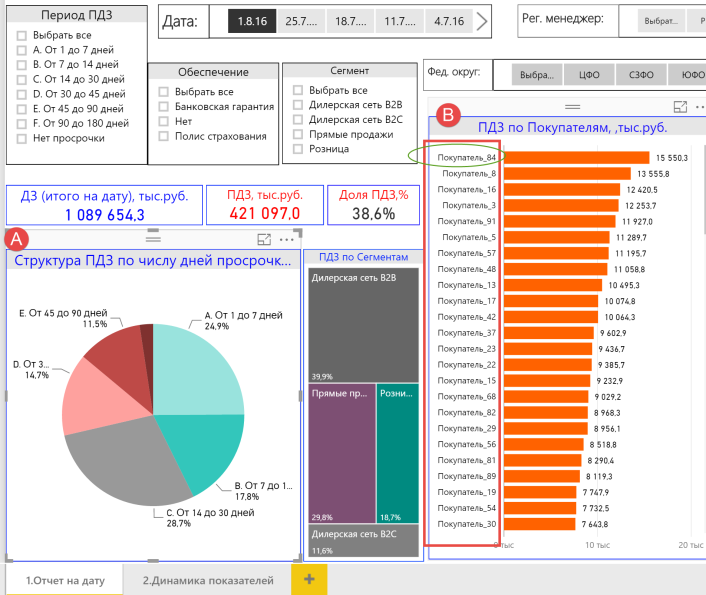The width and height of the screenshot is (706, 595).
Task: Check 'Банковская гарантия' in Обеспечение slicer
Action: click(x=163, y=107)
